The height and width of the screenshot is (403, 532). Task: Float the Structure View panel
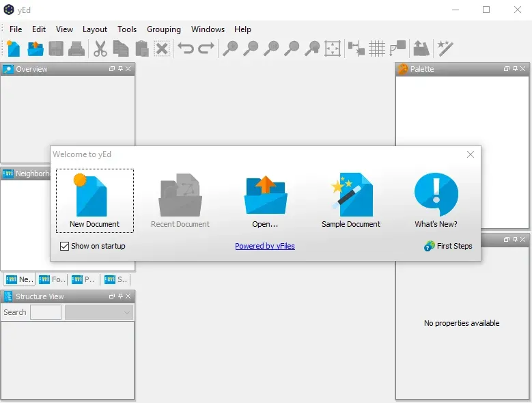coord(112,296)
